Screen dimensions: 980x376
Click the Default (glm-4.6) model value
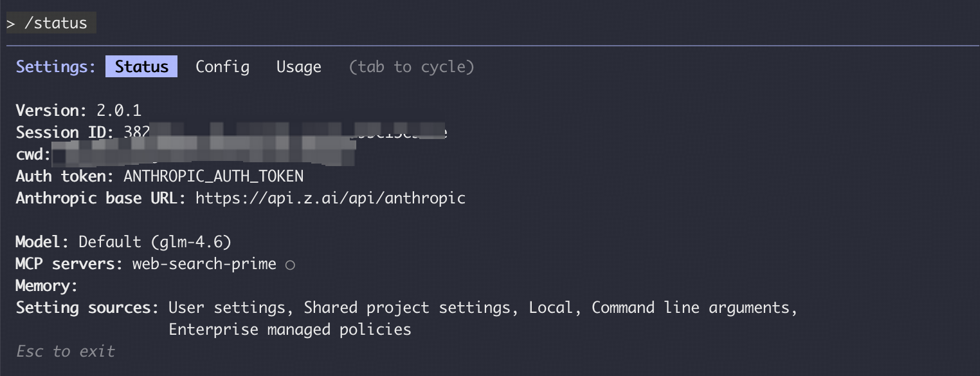click(x=155, y=242)
